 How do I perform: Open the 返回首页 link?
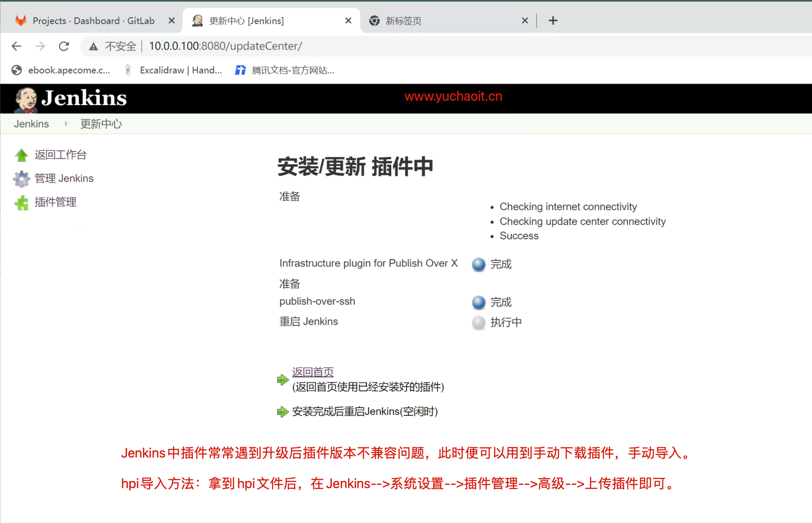[313, 372]
